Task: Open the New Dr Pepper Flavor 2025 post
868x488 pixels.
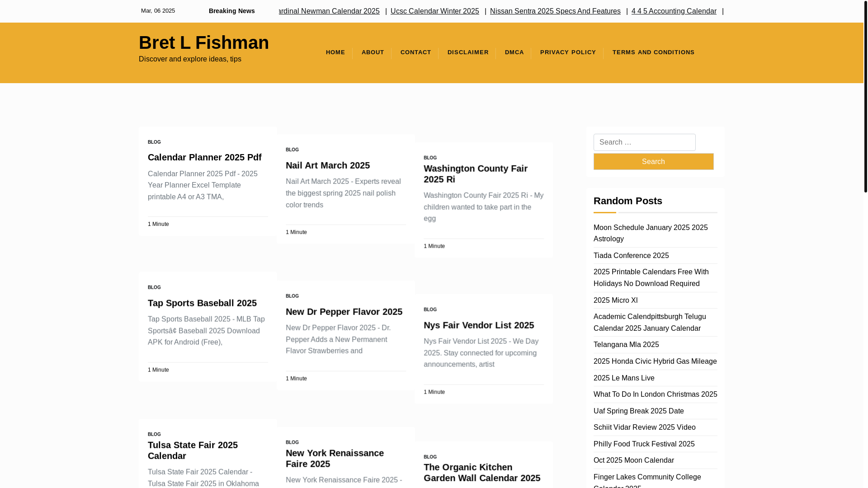Action: tap(344, 312)
